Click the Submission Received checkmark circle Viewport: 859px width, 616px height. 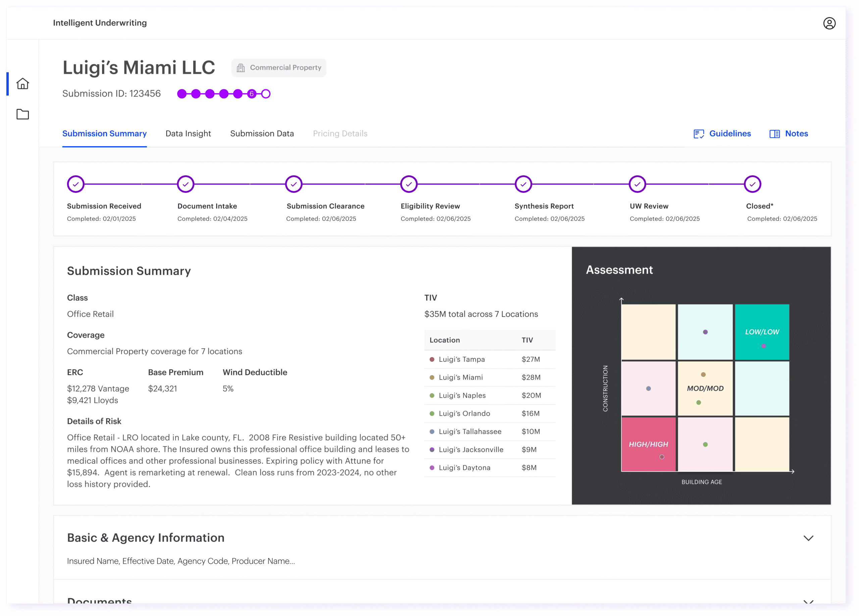pos(76,184)
